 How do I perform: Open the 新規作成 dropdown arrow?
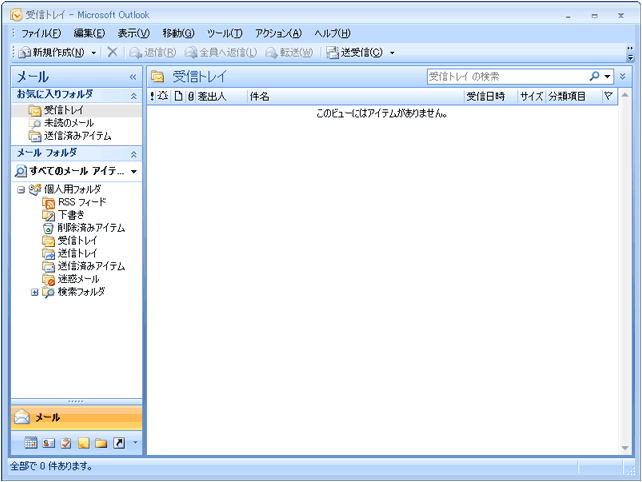(94, 53)
